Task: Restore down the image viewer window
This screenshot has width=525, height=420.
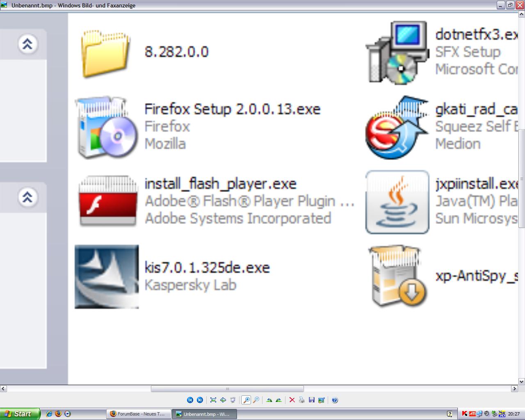Action: tap(510, 5)
